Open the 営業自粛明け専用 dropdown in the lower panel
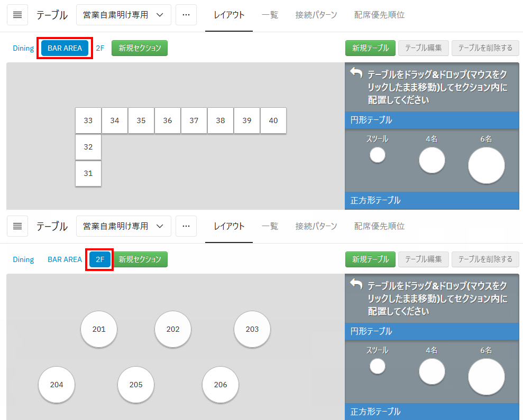523x420 pixels. 124,226
